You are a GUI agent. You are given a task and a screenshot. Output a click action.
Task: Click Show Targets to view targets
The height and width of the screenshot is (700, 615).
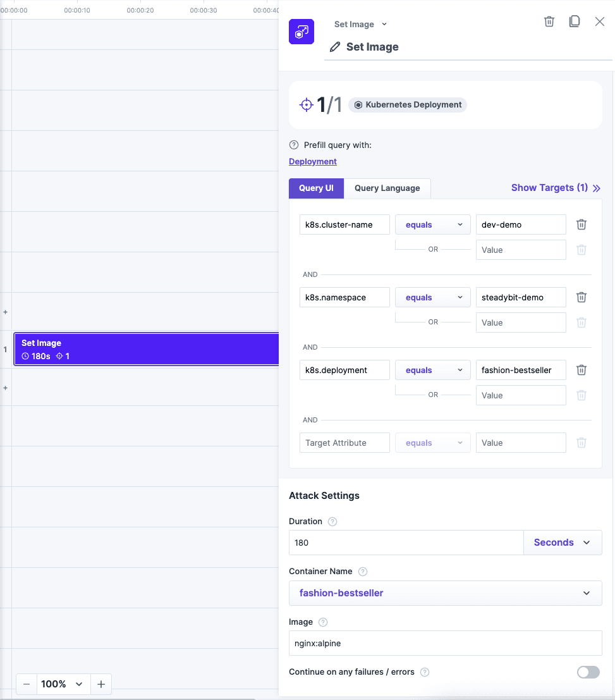click(549, 187)
